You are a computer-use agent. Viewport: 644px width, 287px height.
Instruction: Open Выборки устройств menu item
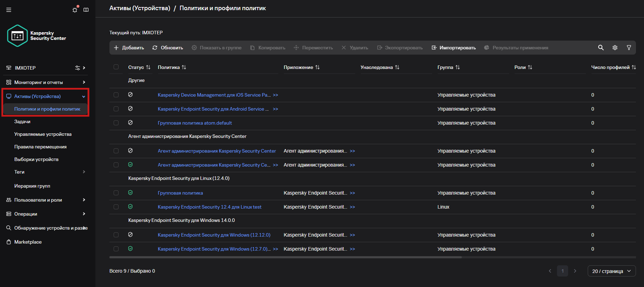point(36,159)
